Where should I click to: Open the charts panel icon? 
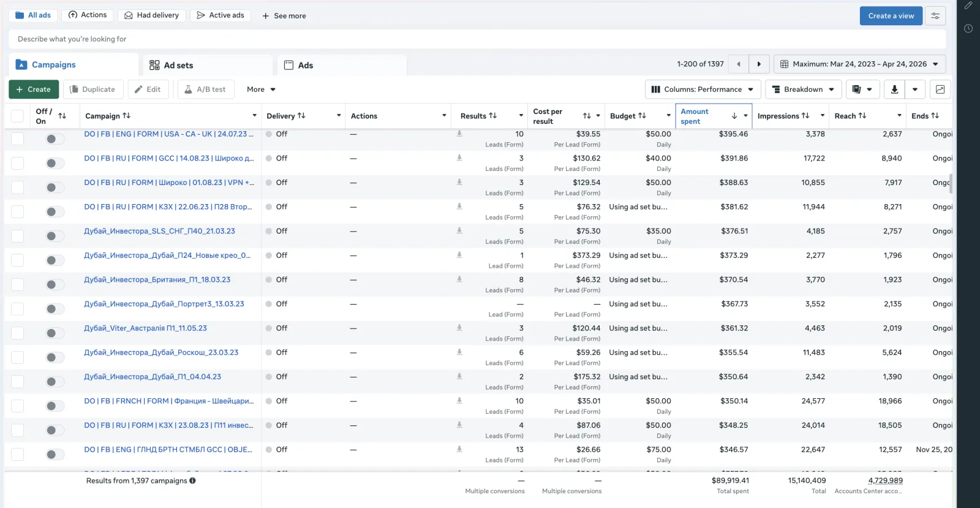[x=940, y=89]
